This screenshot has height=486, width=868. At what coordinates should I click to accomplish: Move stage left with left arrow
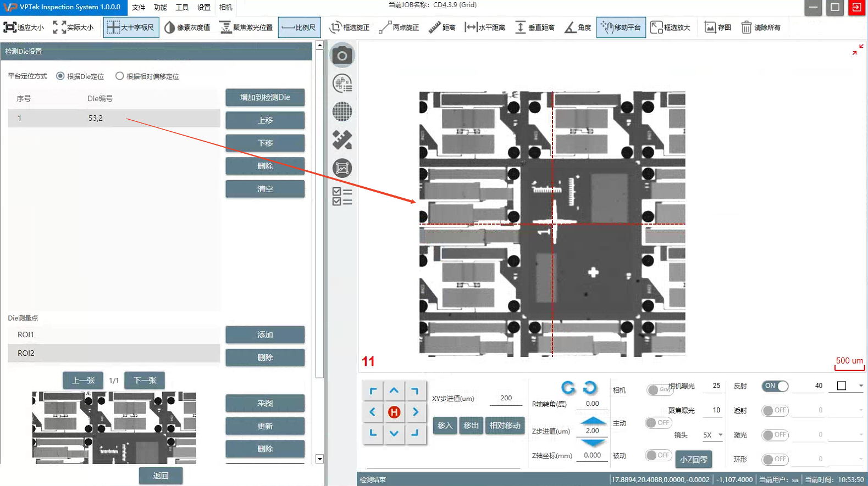(x=373, y=412)
